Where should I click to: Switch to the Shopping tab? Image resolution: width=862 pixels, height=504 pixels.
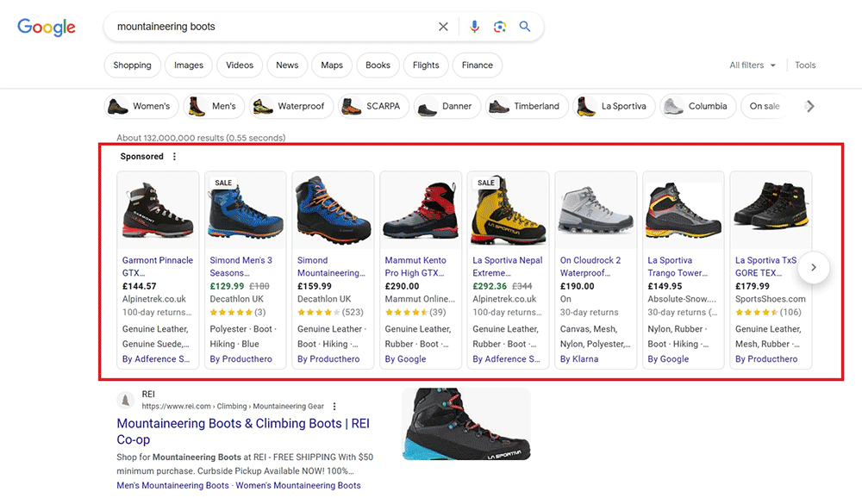(x=132, y=65)
